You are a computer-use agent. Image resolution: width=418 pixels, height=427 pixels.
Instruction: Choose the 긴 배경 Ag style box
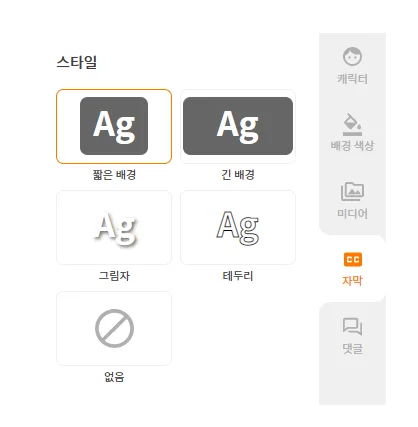238,126
